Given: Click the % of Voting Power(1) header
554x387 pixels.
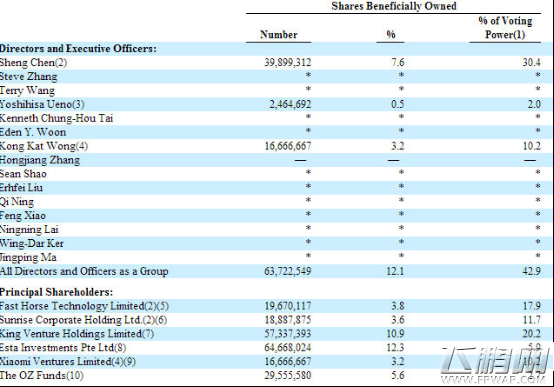Looking at the screenshot, I should pos(505,28).
